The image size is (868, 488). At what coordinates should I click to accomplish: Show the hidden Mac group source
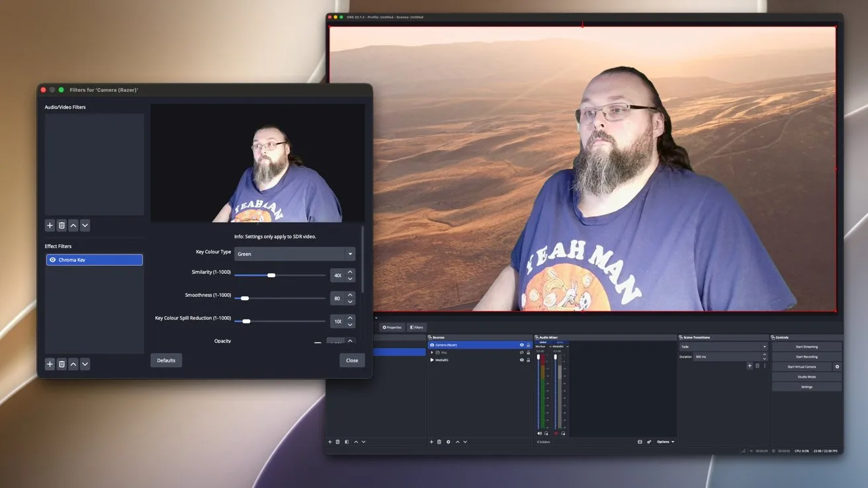[x=521, y=352]
